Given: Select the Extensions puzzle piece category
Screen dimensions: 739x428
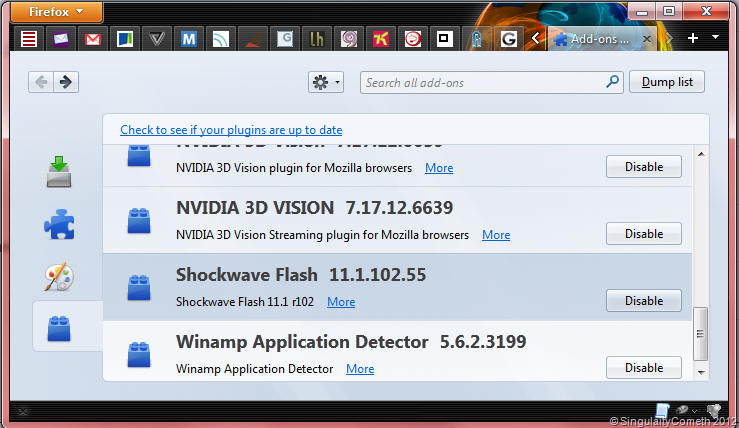Looking at the screenshot, I should [x=59, y=224].
